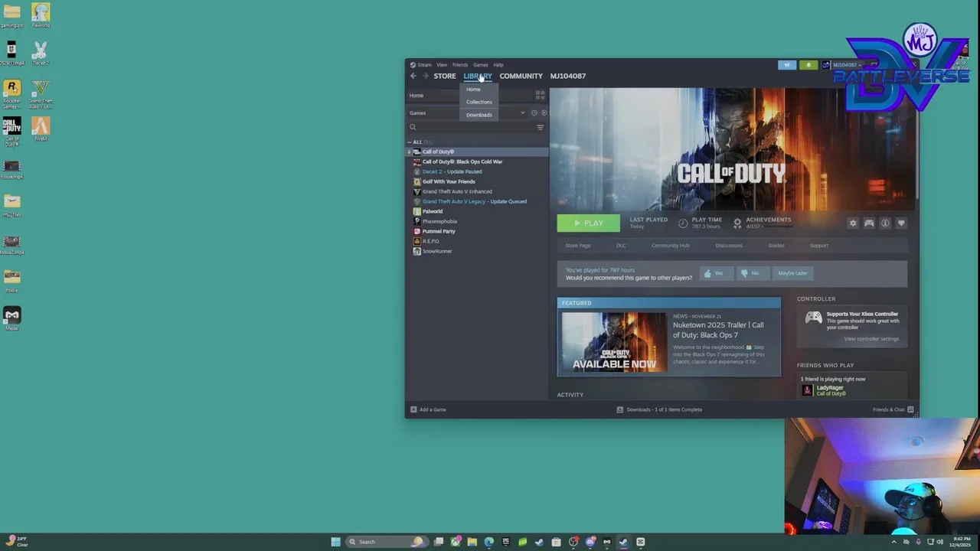Click the achievements progress bar

pos(777,227)
